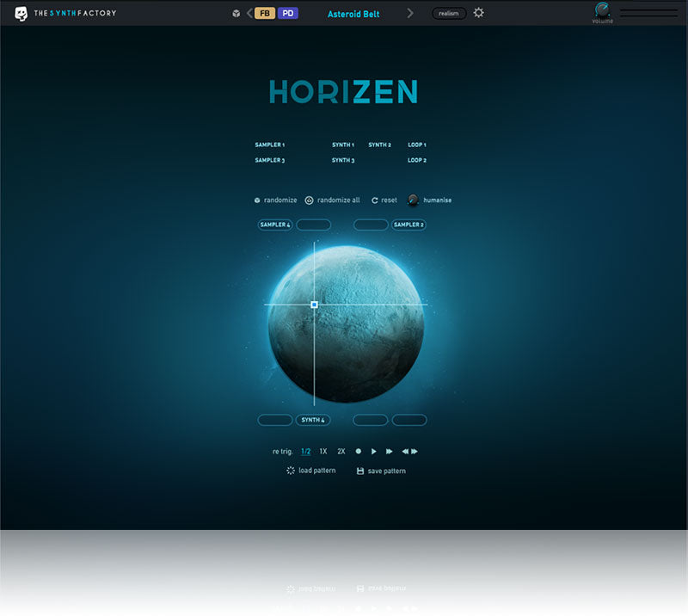Viewport: 688px width, 616px height.
Task: Click the single fast-forward icon
Action: (390, 452)
